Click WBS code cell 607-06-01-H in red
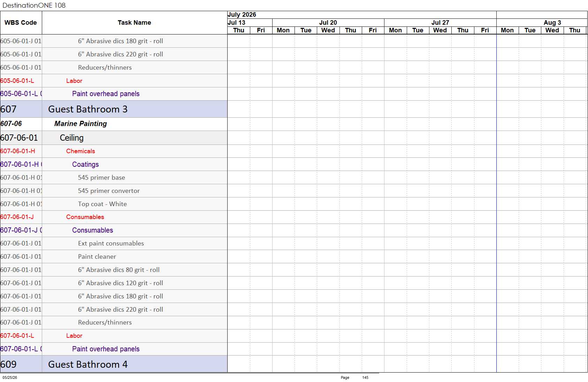588x382 pixels. [21, 151]
